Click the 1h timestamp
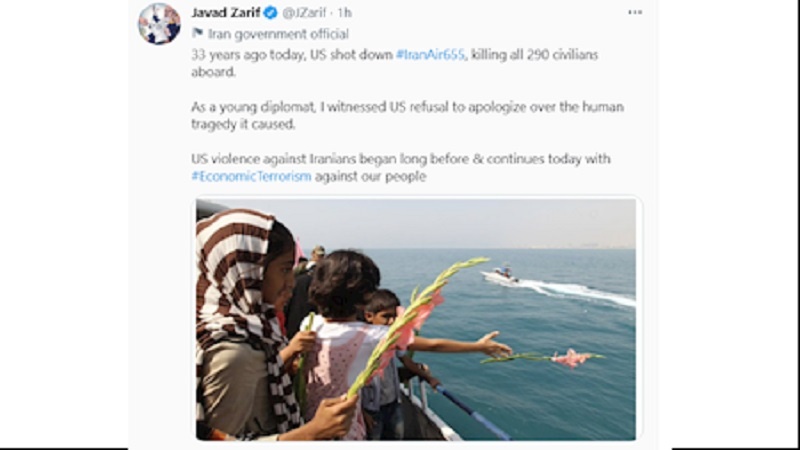The image size is (800, 450). [344, 13]
